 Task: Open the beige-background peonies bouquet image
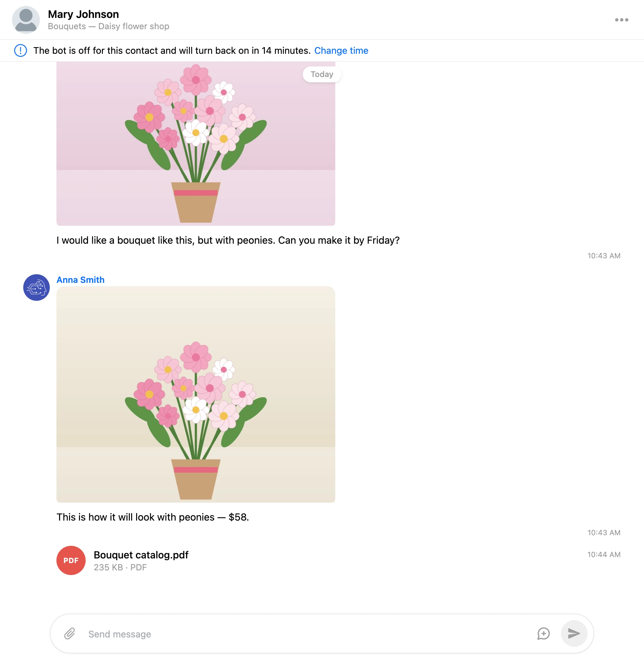[x=196, y=394]
